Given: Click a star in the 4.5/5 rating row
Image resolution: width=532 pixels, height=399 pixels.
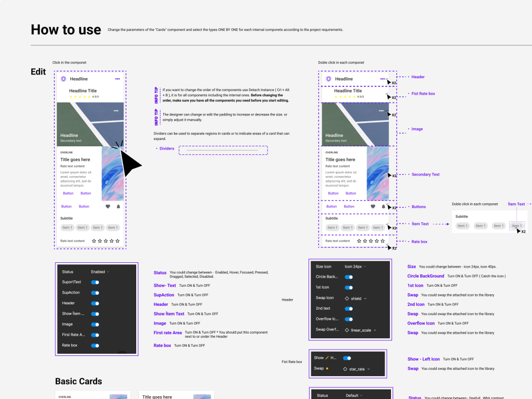Looking at the screenshot, I should (80, 97).
